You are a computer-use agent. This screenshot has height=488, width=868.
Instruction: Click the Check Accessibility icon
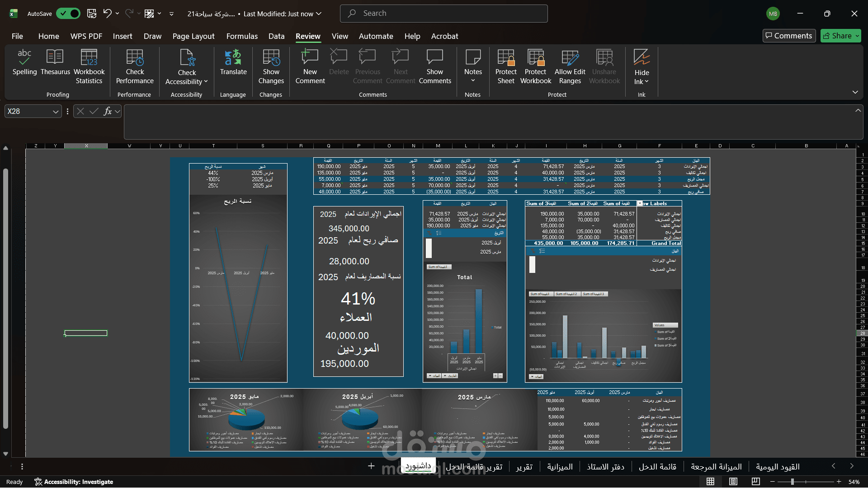tap(187, 57)
